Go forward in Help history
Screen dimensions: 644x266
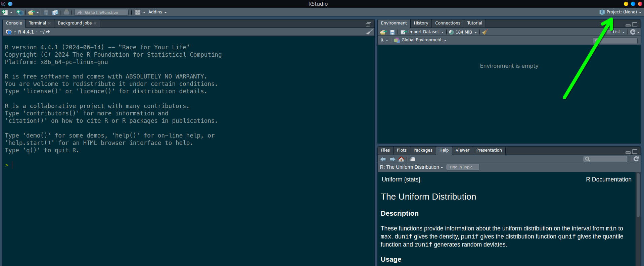click(x=392, y=159)
